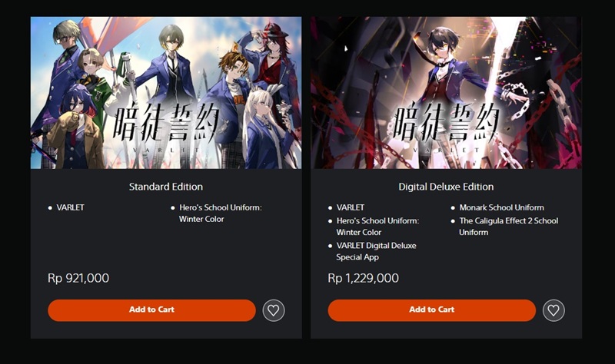Add the Digital Deluxe Edition to cart

pos(432,310)
